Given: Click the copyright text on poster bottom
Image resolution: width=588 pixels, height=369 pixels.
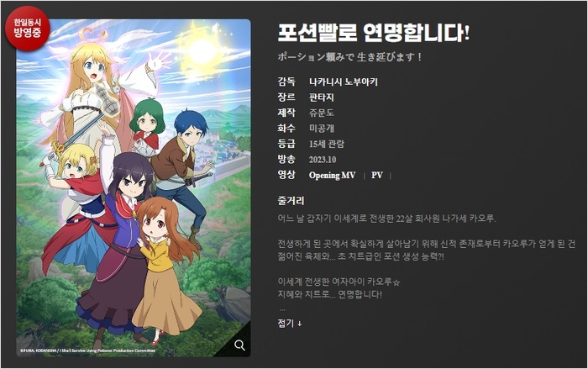Looking at the screenshot, I should point(87,351).
